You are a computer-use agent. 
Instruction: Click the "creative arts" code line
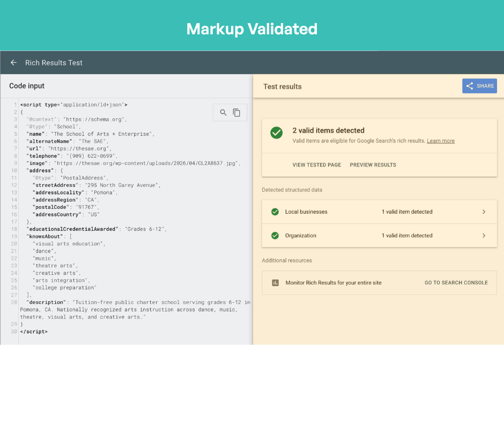pyautogui.click(x=57, y=273)
